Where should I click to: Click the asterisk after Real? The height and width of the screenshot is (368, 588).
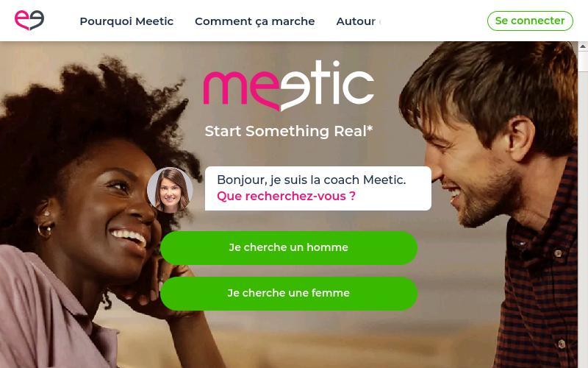coord(370,128)
